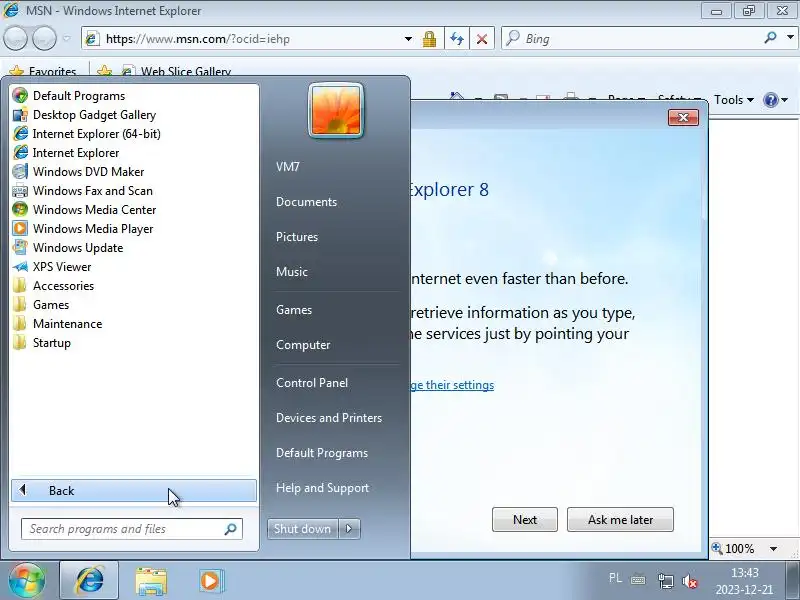800x600 pixels.
Task: Open the zoom level dropdown arrow
Action: coord(773,549)
